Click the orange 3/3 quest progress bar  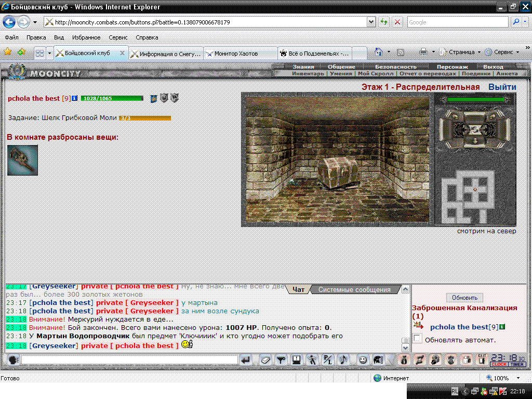click(x=145, y=118)
